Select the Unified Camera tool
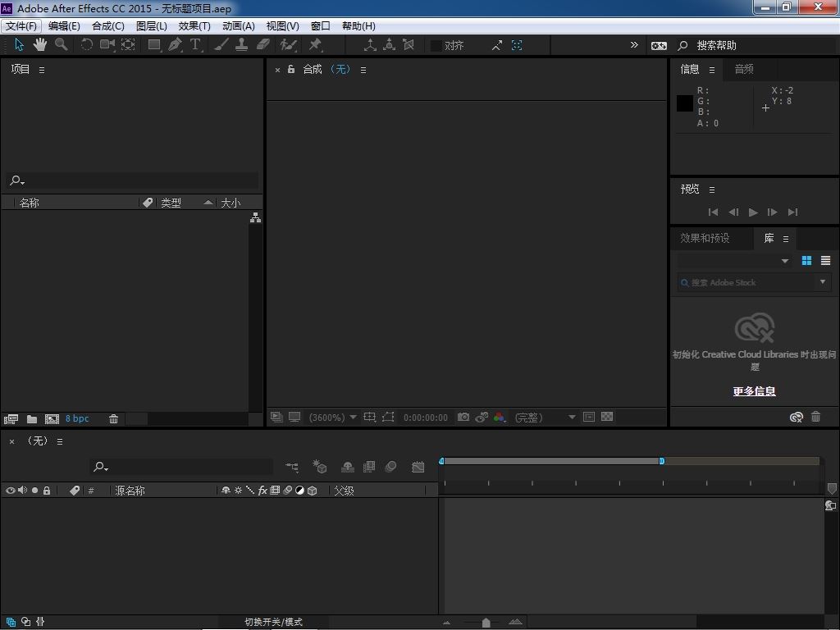Viewport: 840px width, 630px height. pyautogui.click(x=107, y=45)
